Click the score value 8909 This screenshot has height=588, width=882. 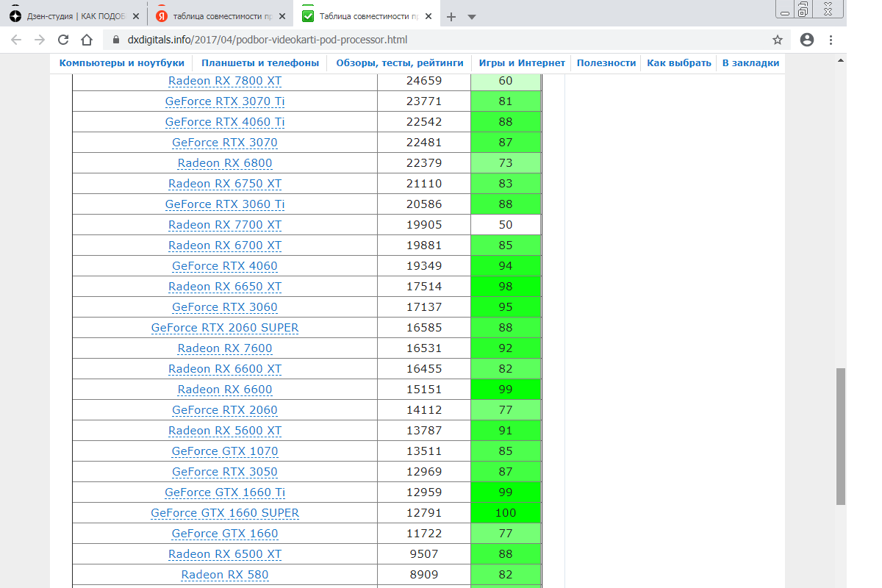(424, 575)
